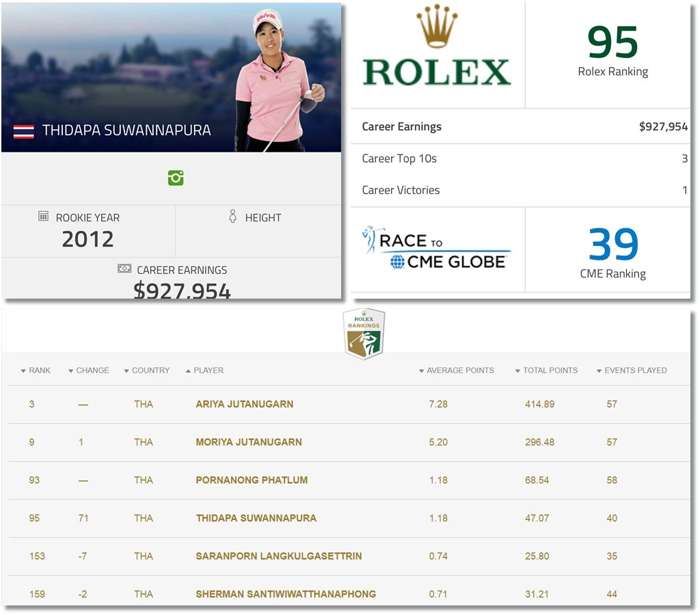Click total points 296.48 cell
Screen dimensions: 700x615
click(540, 442)
